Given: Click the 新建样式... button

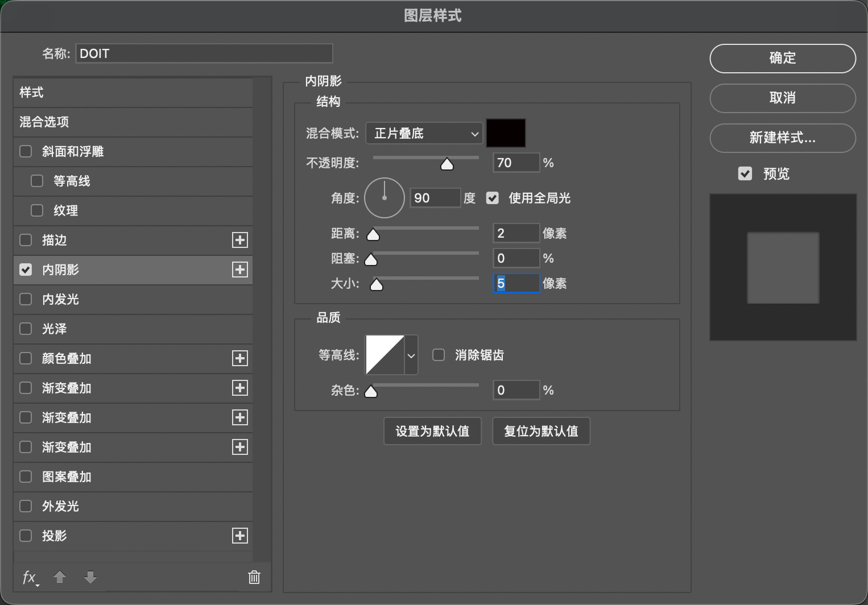Looking at the screenshot, I should point(783,138).
